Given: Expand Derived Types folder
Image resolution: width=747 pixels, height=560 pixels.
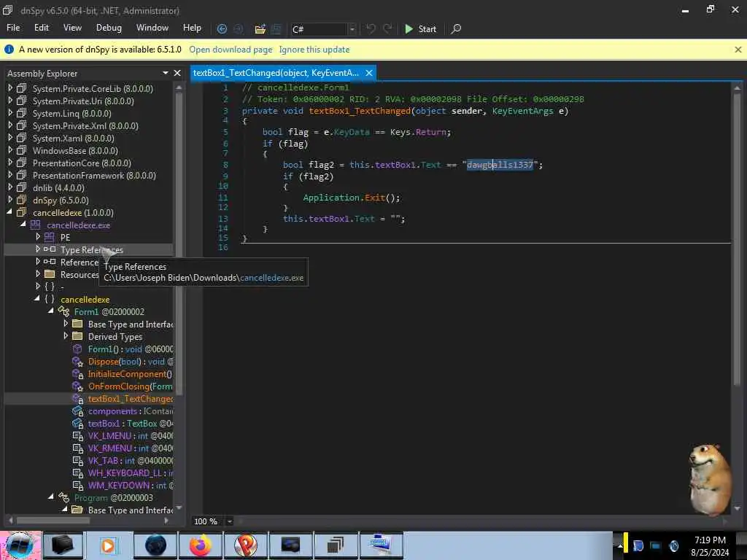Looking at the screenshot, I should click(66, 335).
